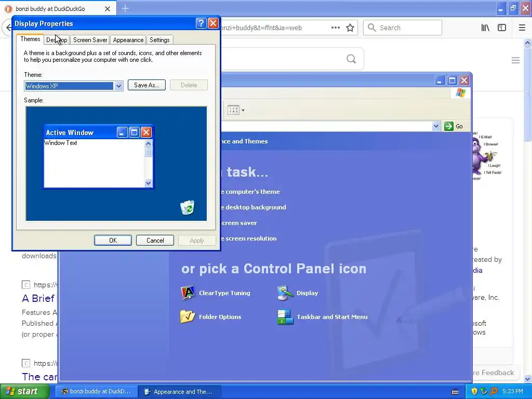
Task: Open the Firefox Library icon
Action: [x=485, y=28]
